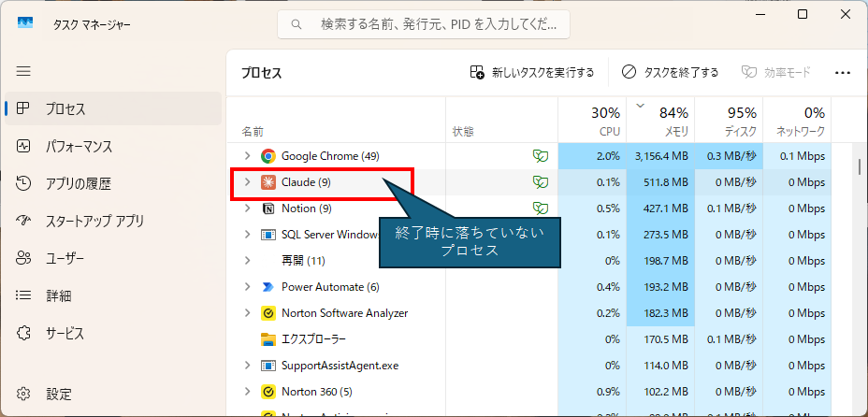Viewport: 868px width, 417px height.
Task: Select the 再開 (11) process row name
Action: (303, 261)
